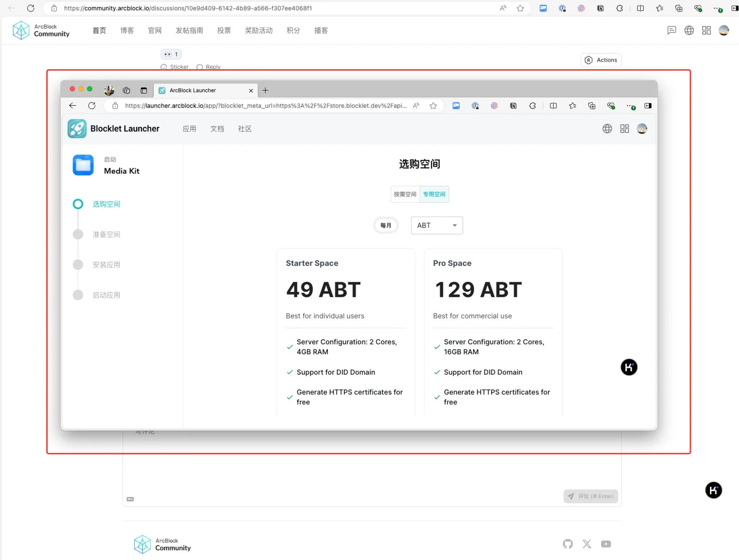The height and width of the screenshot is (560, 739).
Task: Reload the launcher.arcblock.io page
Action: point(92,106)
